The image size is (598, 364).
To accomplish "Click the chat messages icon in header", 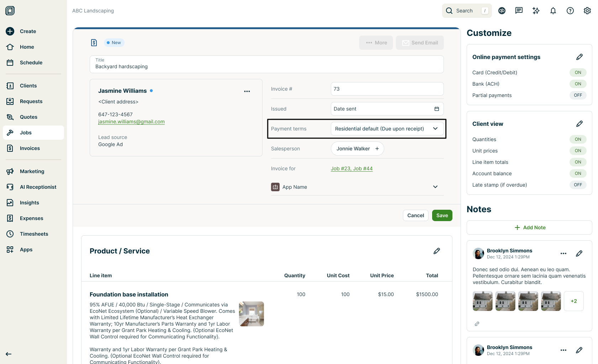I will pyautogui.click(x=519, y=11).
